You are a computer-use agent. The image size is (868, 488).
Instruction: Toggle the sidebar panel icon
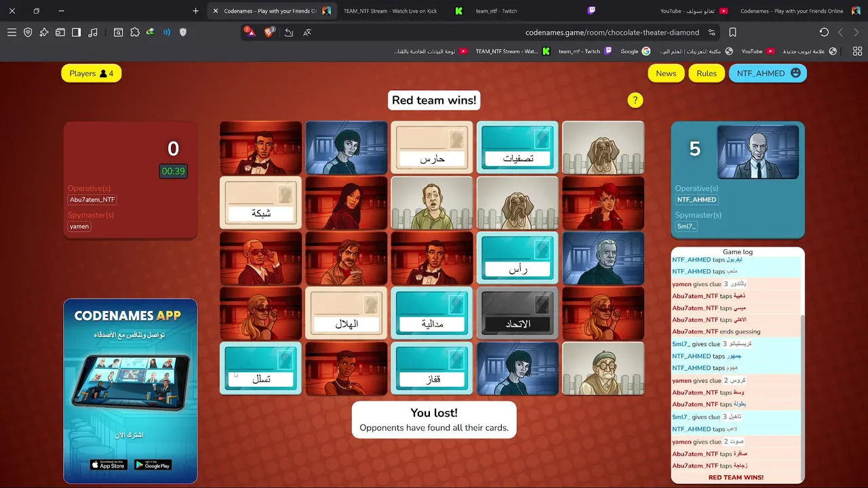tap(77, 33)
